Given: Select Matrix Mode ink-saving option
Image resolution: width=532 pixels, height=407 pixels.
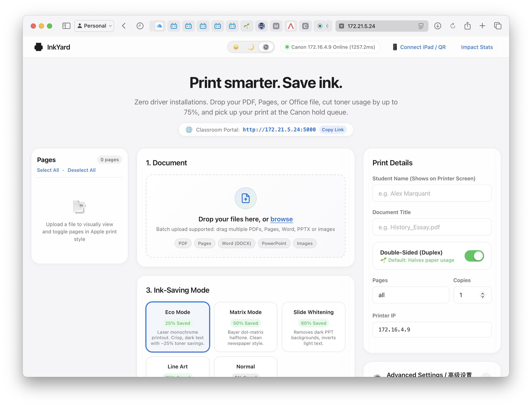Looking at the screenshot, I should pyautogui.click(x=245, y=327).
